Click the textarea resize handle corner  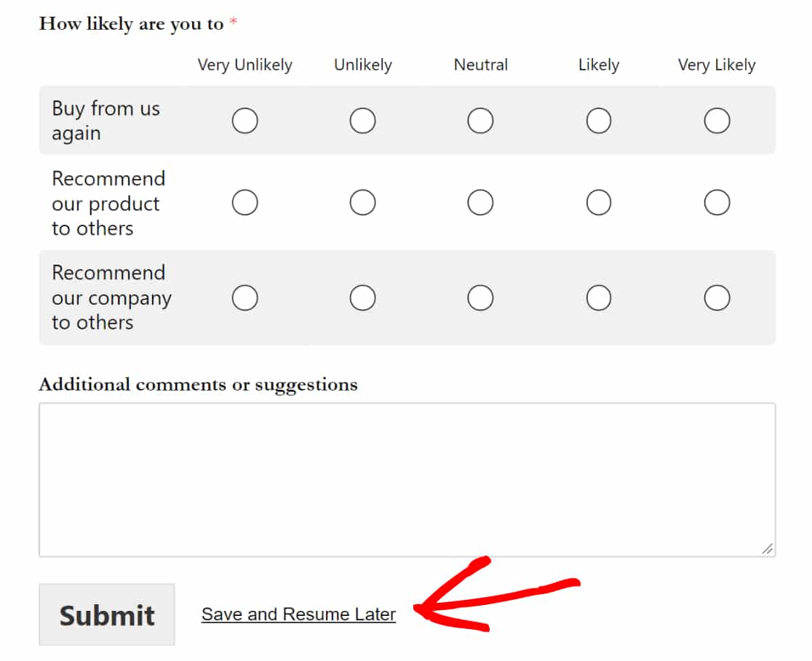click(768, 549)
